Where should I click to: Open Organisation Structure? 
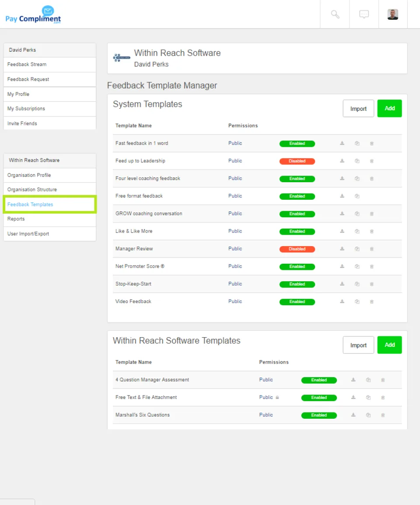tap(49, 189)
